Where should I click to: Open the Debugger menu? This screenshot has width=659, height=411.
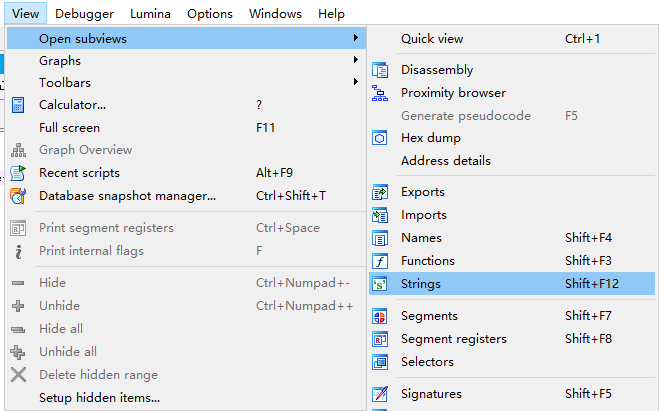[x=84, y=14]
